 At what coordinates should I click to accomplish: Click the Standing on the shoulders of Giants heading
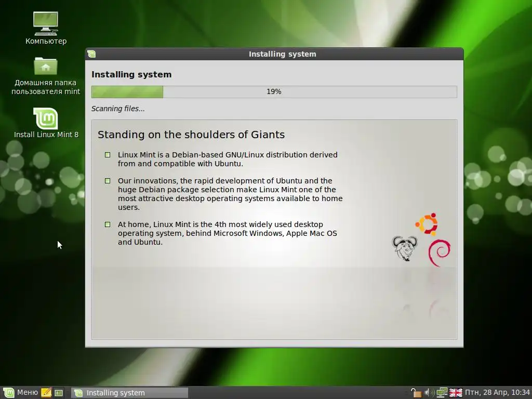[x=191, y=135]
